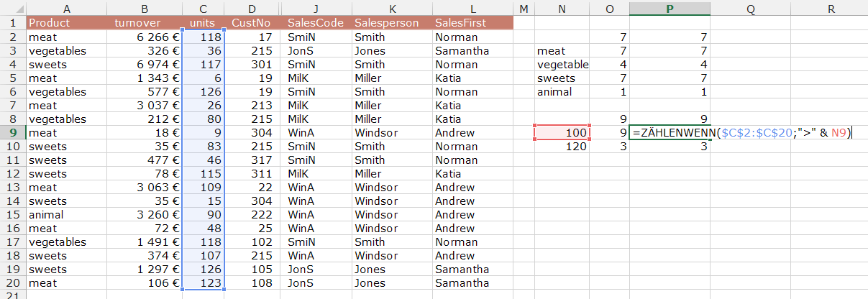Screen dimensions: 868x299
Task: Select row 9 header
Action: point(13,132)
